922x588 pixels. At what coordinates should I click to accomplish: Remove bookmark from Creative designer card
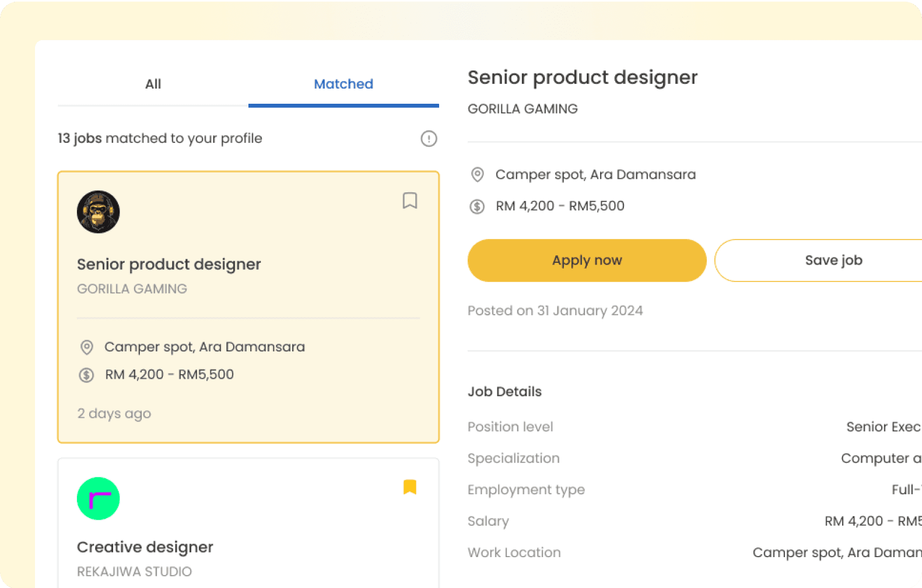(409, 487)
